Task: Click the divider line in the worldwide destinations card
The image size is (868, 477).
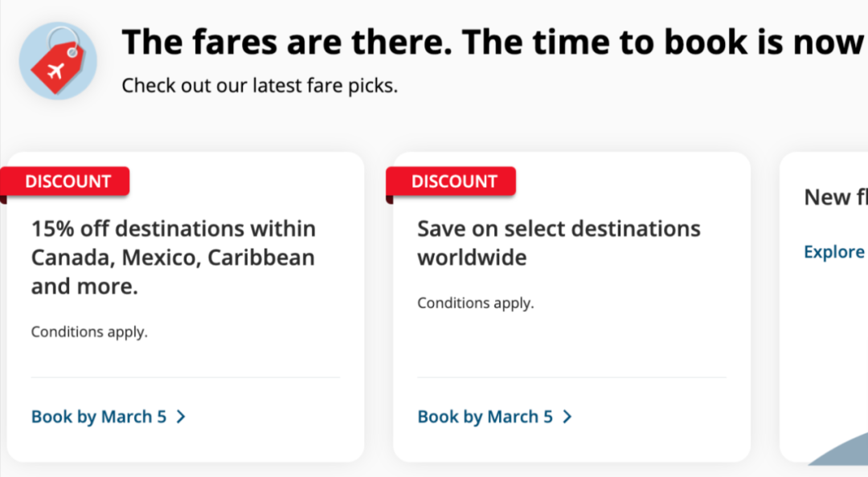Action: tap(572, 377)
